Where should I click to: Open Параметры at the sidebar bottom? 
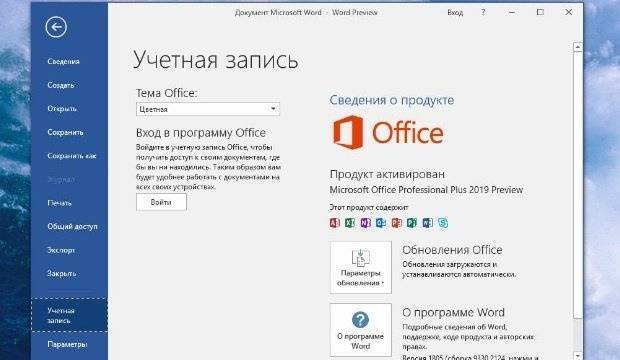pyautogui.click(x=67, y=344)
